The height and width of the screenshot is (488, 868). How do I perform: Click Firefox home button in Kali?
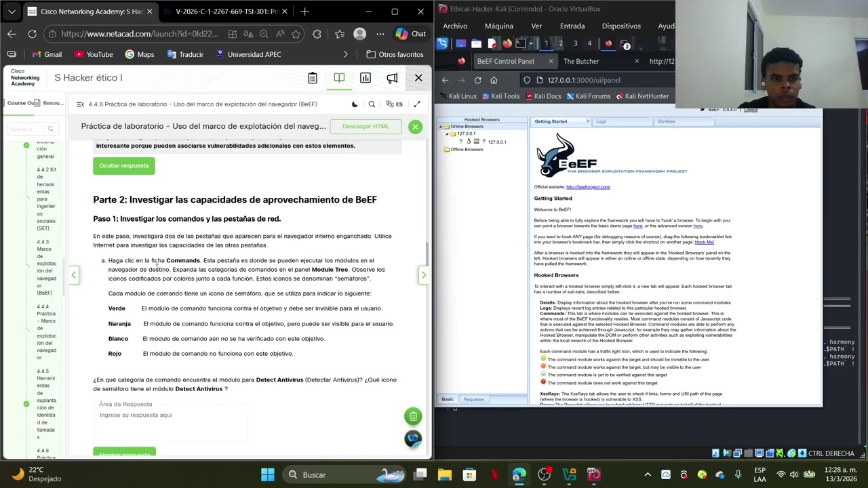(494, 80)
